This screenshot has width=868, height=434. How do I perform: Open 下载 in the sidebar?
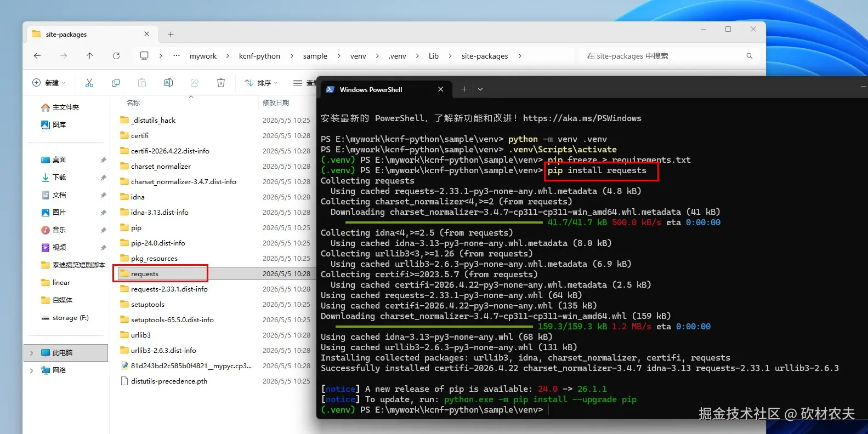click(54, 178)
